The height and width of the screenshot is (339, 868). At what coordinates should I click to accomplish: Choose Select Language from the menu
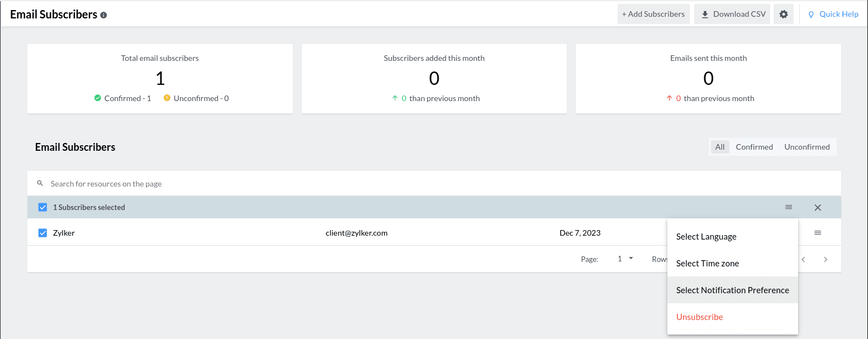tap(706, 237)
